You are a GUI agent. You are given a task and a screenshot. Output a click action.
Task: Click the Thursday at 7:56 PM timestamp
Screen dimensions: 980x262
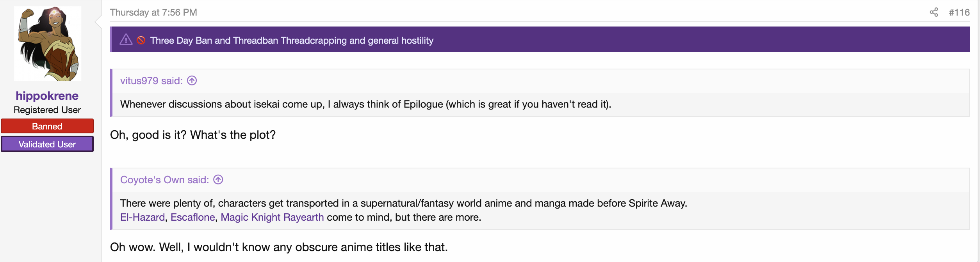[x=153, y=12]
